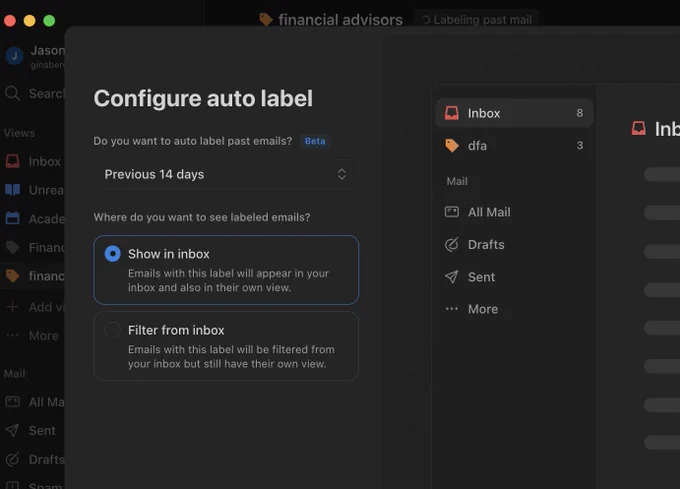The height and width of the screenshot is (489, 680).
Task: Click the plus icon beside Add view
Action: [13, 307]
